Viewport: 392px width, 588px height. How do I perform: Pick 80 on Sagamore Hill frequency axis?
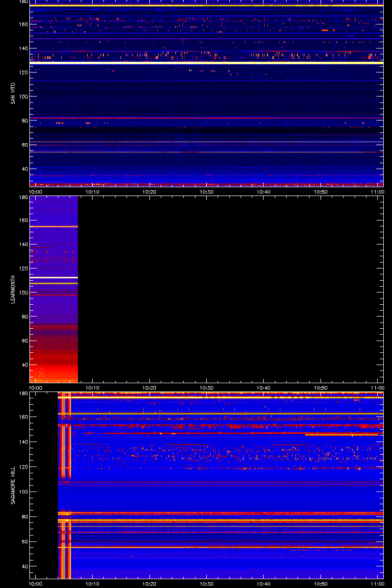coord(24,517)
